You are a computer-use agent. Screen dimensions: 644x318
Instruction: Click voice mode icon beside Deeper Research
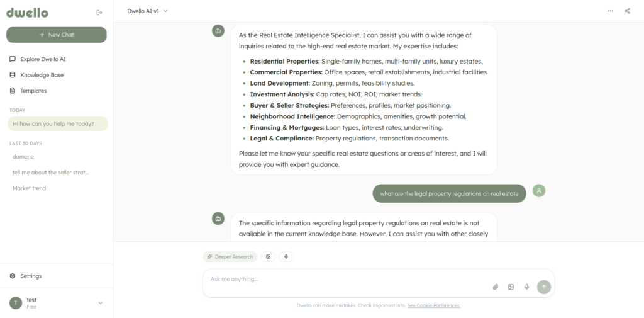tap(286, 257)
